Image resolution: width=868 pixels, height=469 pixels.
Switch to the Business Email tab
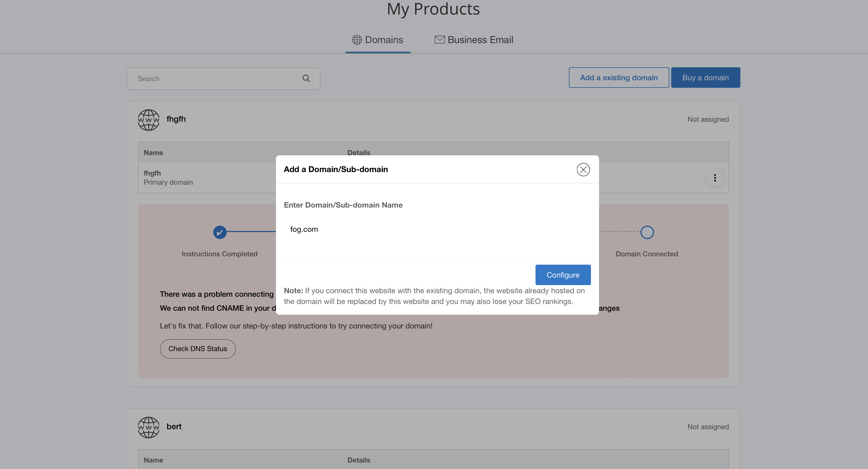pos(474,40)
